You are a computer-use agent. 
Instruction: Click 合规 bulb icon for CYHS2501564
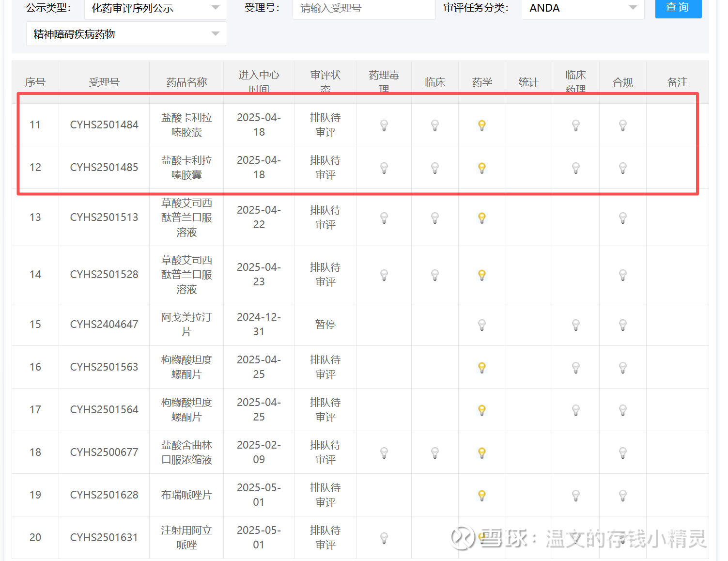(x=622, y=410)
